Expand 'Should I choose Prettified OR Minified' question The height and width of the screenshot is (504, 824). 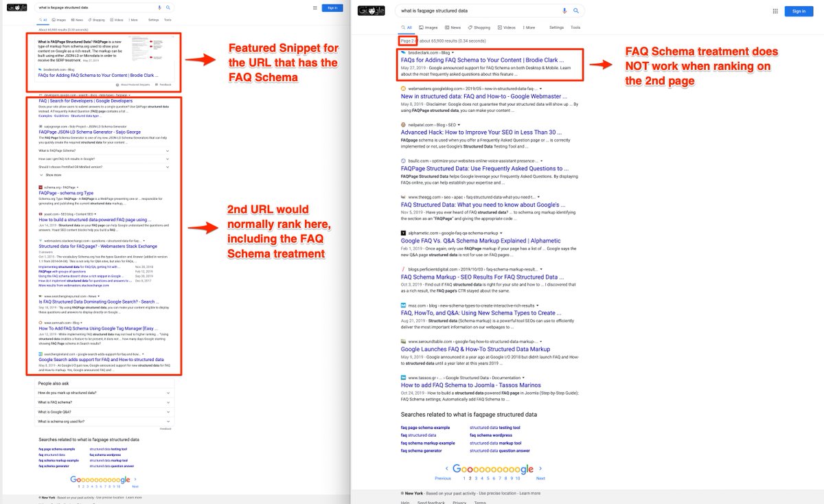tap(104, 166)
